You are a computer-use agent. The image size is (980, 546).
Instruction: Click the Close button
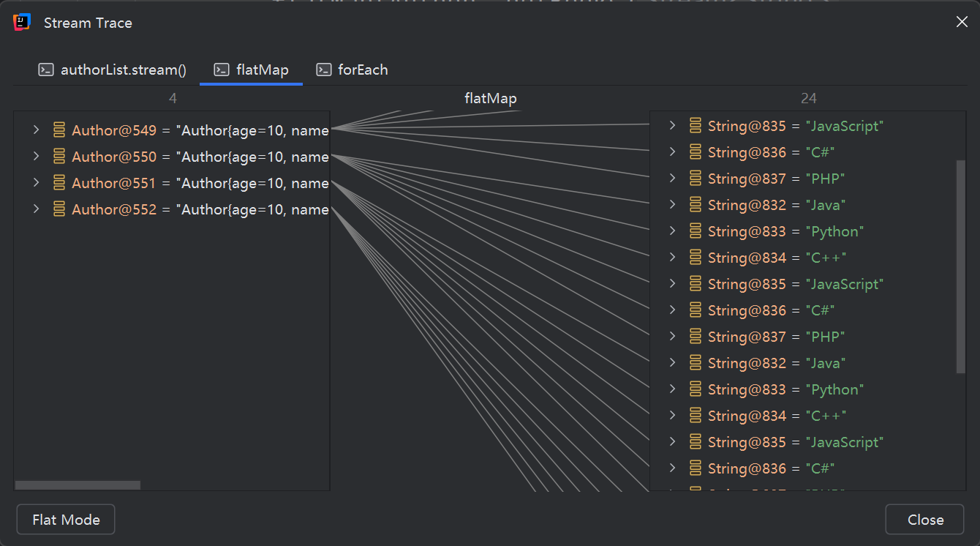tap(925, 520)
